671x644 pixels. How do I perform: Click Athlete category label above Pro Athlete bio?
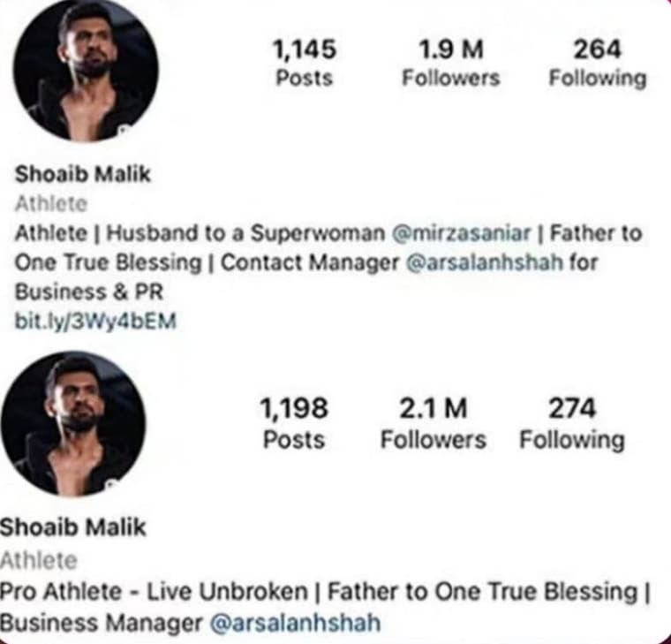pos(38,559)
